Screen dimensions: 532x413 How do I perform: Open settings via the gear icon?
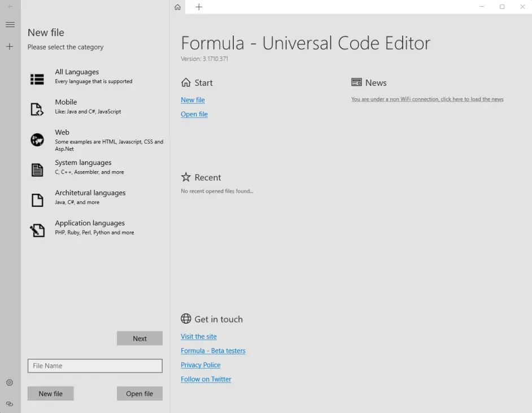pos(10,382)
